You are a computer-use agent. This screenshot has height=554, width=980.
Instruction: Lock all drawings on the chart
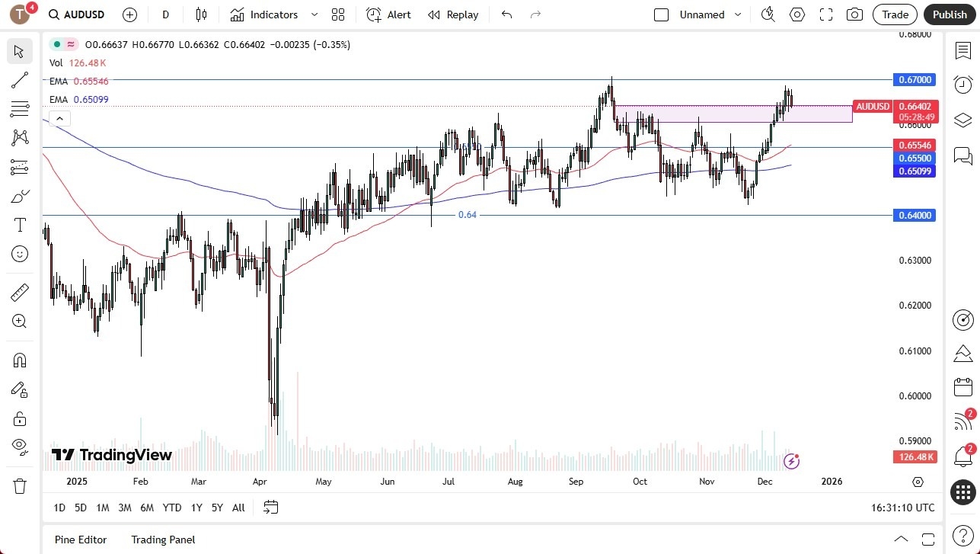click(19, 418)
